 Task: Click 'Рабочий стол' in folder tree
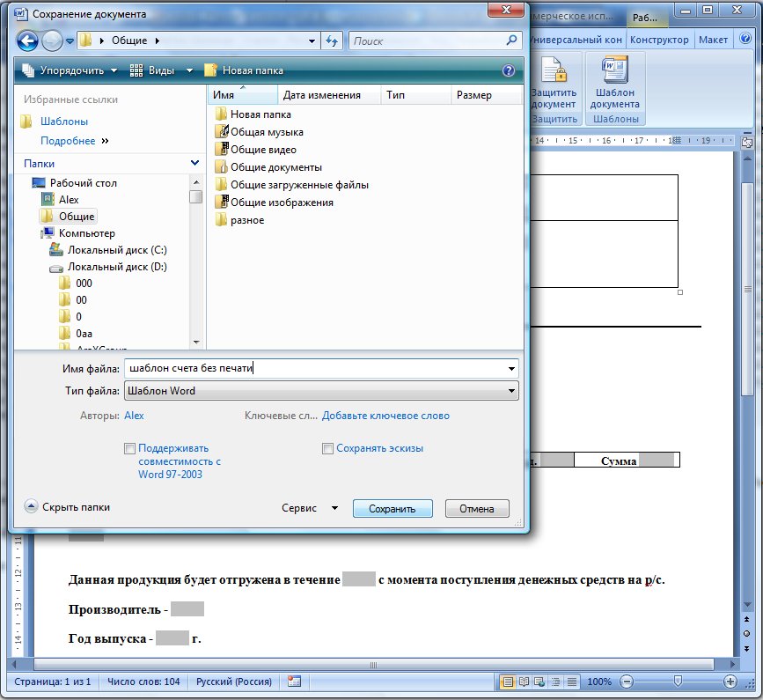click(84, 183)
